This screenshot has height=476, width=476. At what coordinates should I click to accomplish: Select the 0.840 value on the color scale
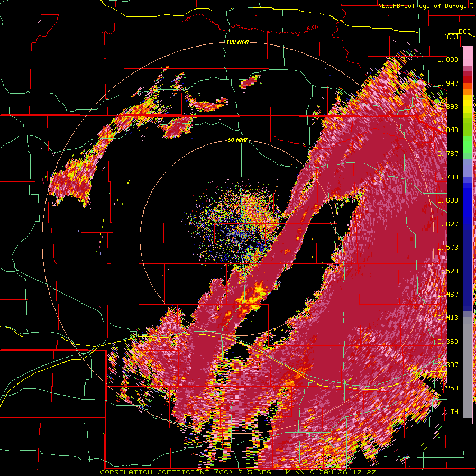coord(448,130)
